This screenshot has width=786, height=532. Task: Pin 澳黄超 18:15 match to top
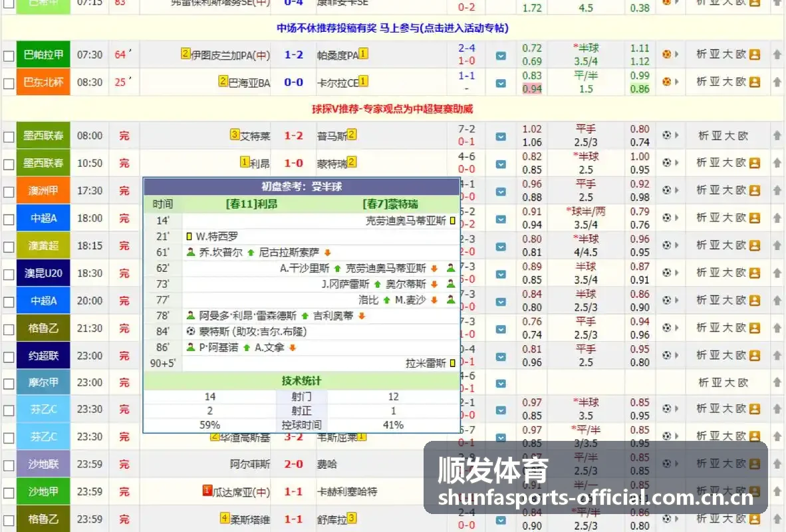[x=777, y=245]
